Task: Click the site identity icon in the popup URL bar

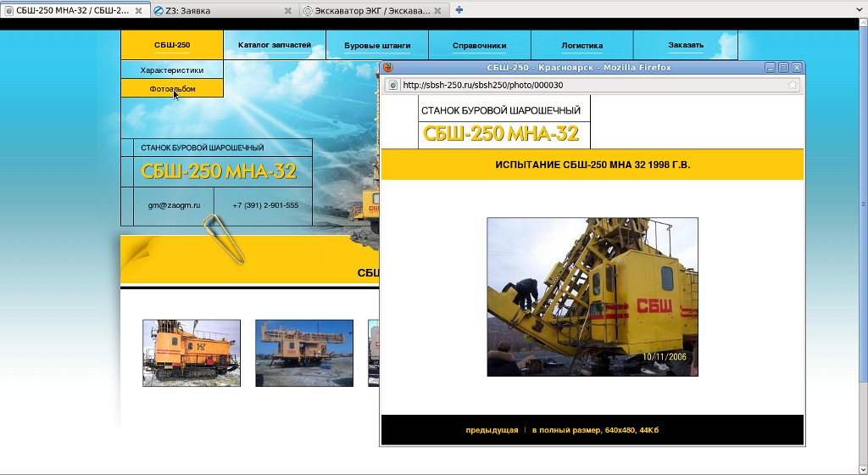Action: [392, 85]
